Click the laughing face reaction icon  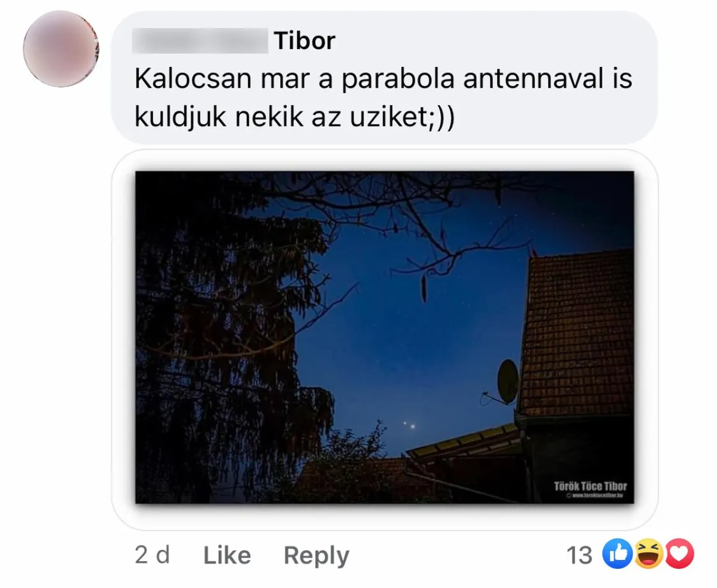click(x=648, y=554)
